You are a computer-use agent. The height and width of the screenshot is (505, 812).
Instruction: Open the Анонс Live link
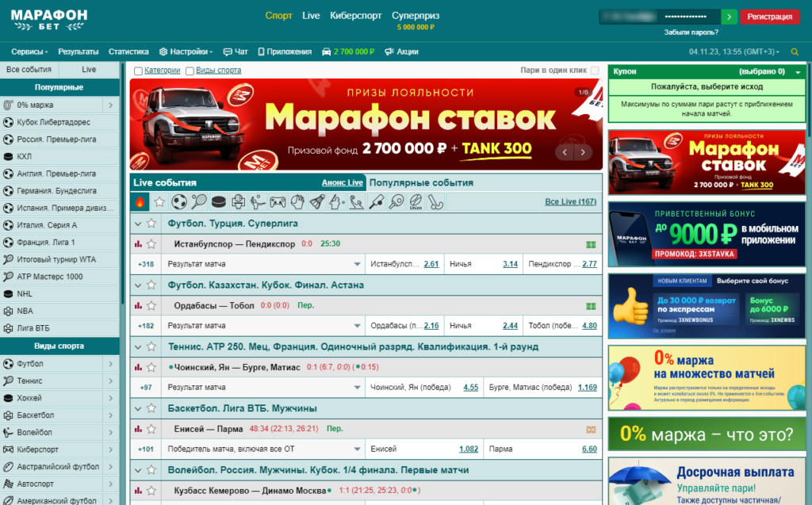coord(343,183)
